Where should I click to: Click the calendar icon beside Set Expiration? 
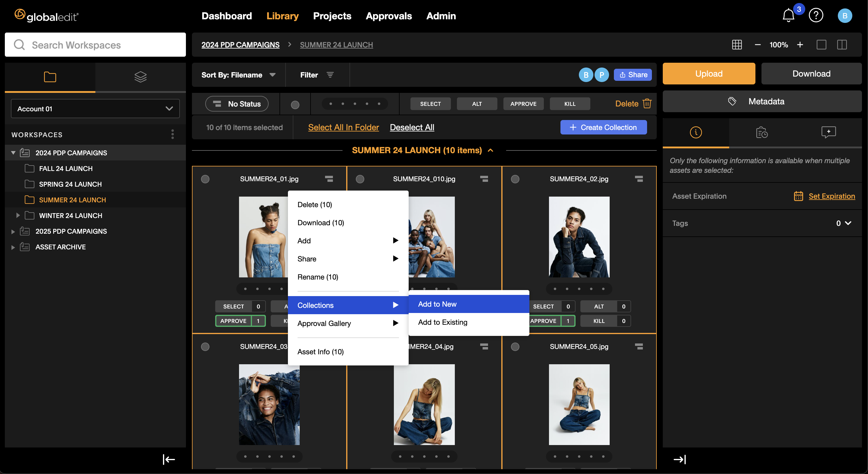click(x=798, y=196)
